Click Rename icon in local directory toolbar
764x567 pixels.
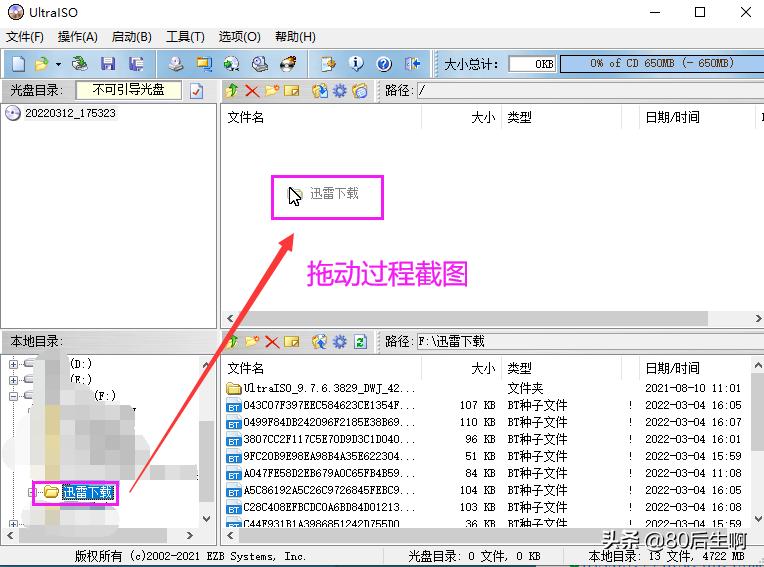[x=292, y=342]
